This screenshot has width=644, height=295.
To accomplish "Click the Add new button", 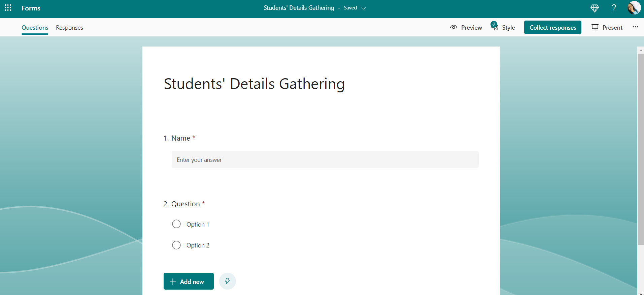I will click(x=189, y=281).
